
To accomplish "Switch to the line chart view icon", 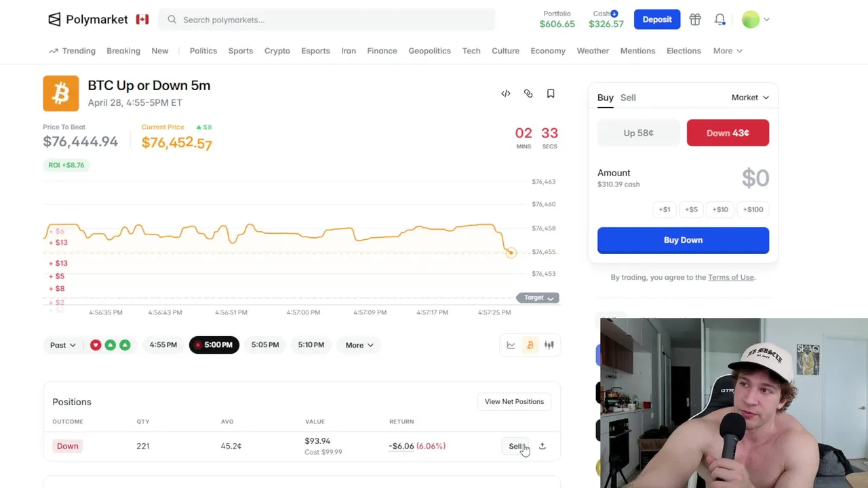I will 511,345.
